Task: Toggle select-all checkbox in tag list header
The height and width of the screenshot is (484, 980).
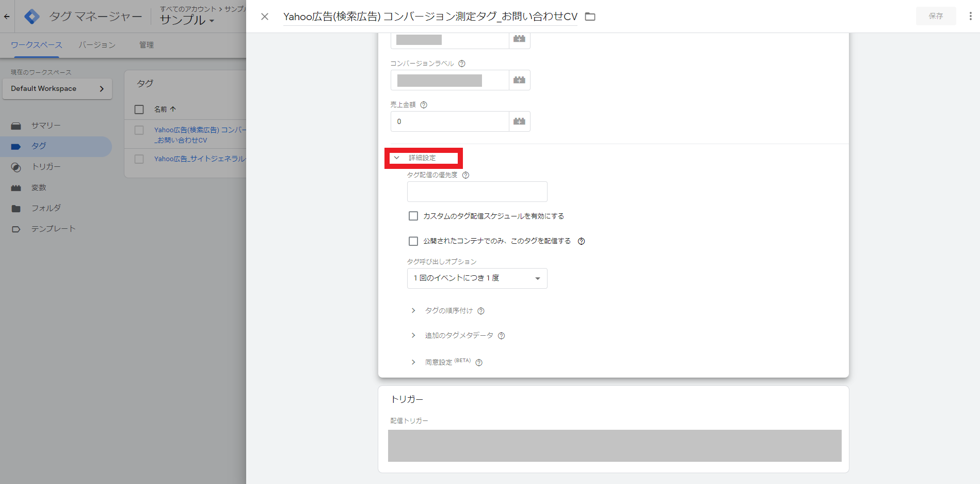Action: (139, 110)
